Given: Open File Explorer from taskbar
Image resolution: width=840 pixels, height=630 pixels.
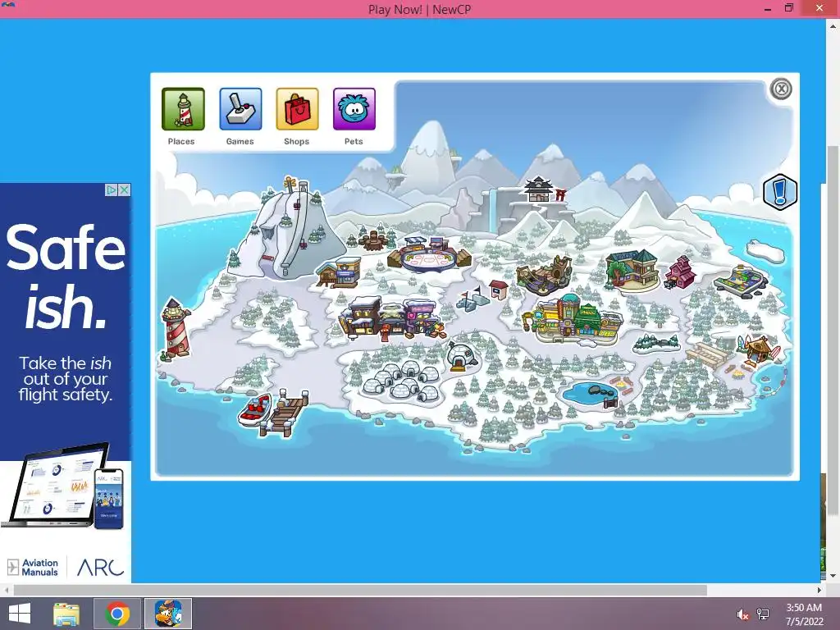Looking at the screenshot, I should (x=66, y=614).
